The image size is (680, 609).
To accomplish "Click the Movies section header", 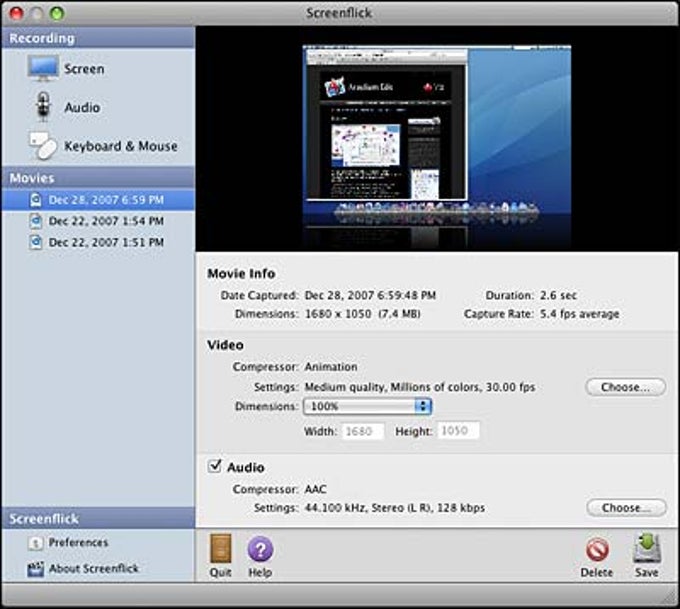I will pos(98,178).
